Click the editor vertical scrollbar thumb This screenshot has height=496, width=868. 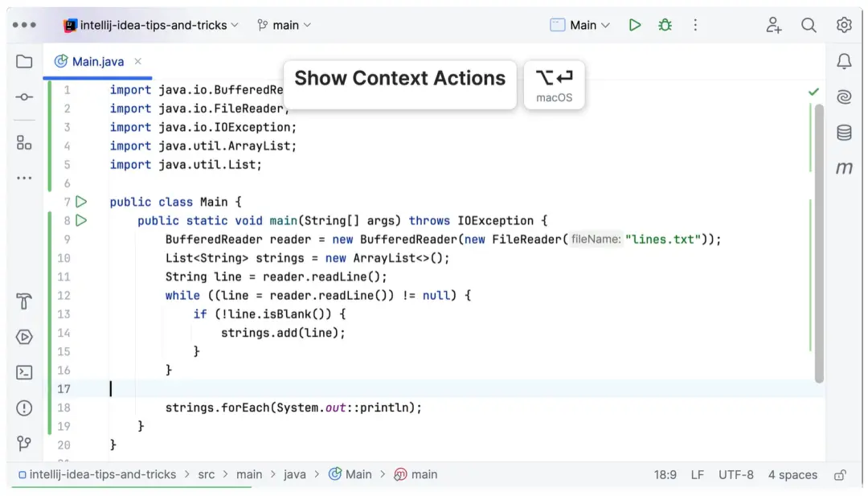(x=819, y=244)
